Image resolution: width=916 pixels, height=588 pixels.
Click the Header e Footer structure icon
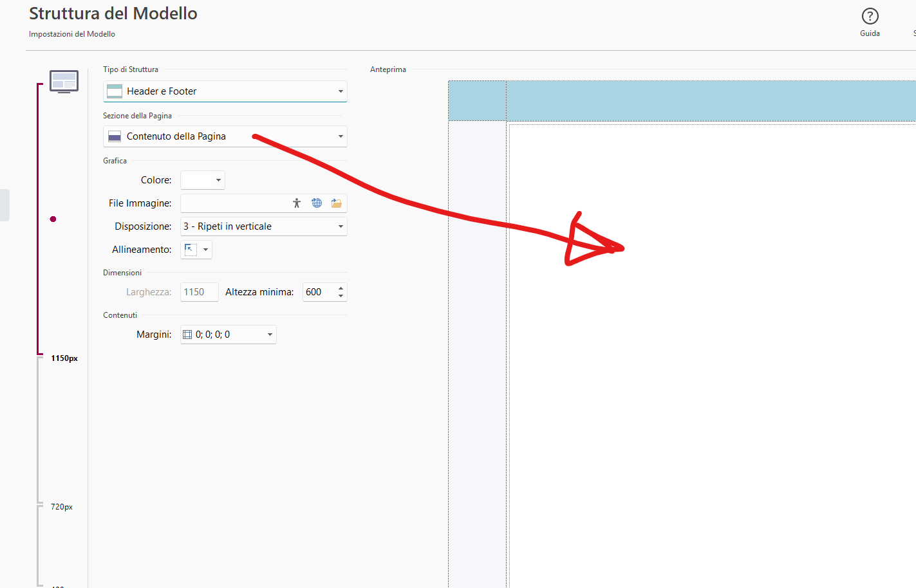click(x=115, y=91)
